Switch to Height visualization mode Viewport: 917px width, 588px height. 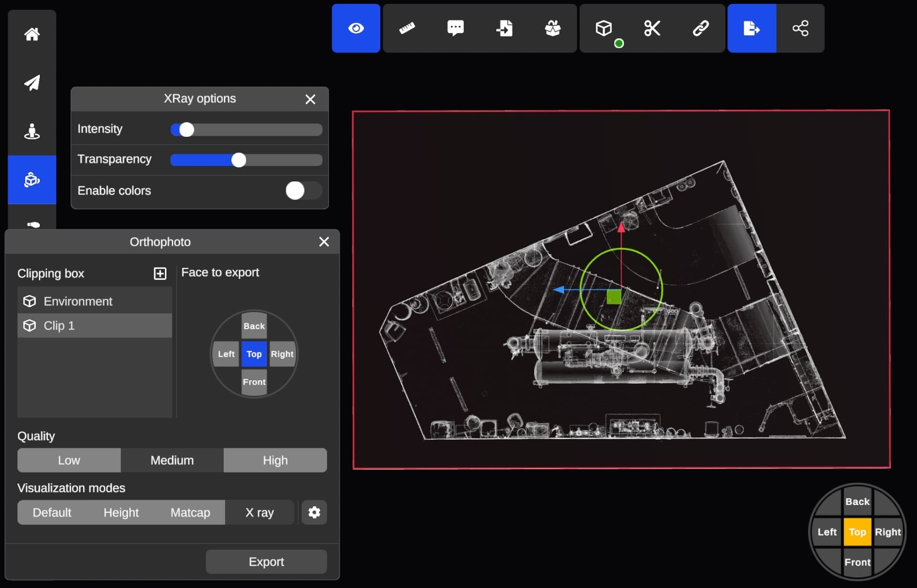coord(121,512)
